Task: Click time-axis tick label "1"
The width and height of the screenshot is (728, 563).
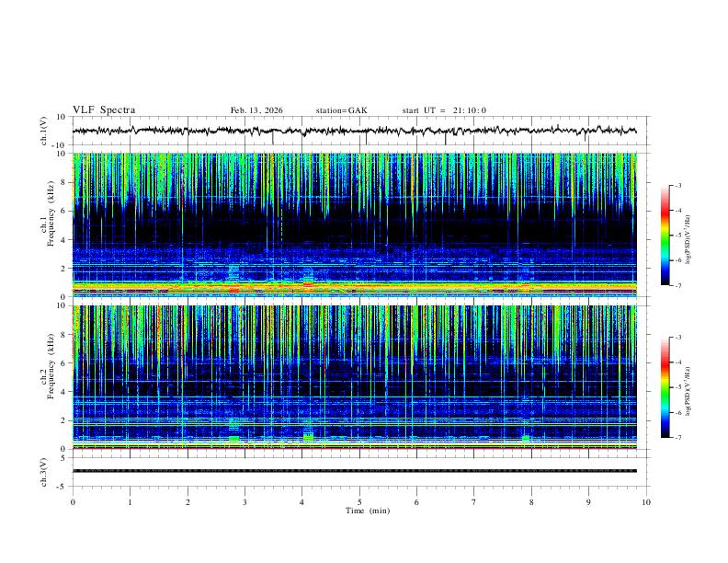Action: [130, 502]
